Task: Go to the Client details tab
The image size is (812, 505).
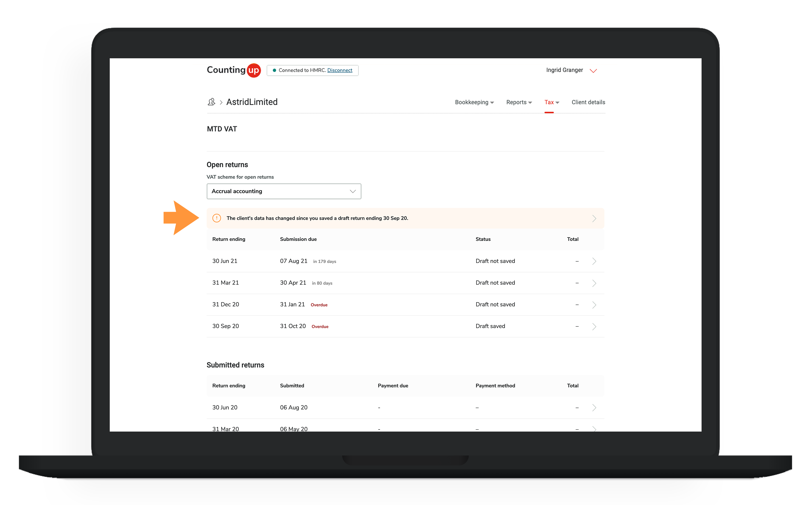Action: (x=588, y=102)
